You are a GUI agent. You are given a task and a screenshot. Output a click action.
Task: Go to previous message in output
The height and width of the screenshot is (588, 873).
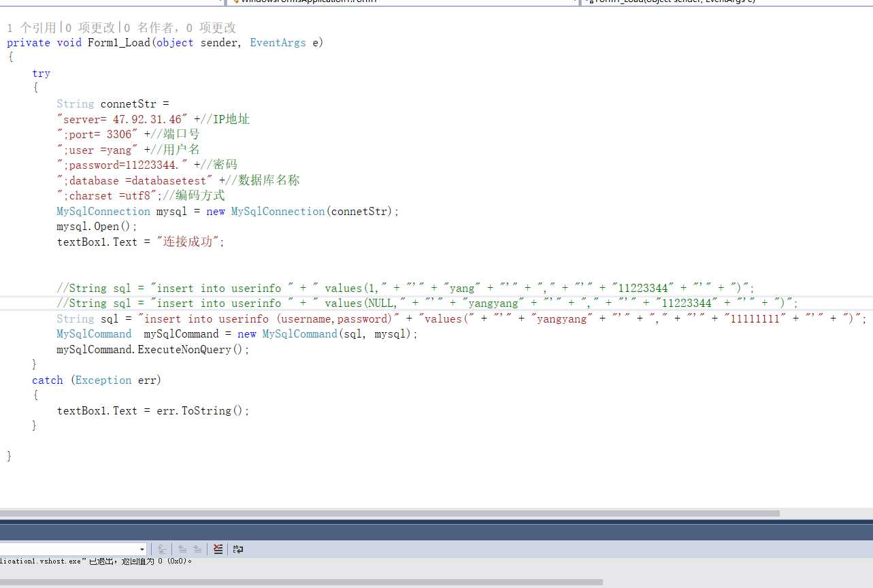coord(182,549)
